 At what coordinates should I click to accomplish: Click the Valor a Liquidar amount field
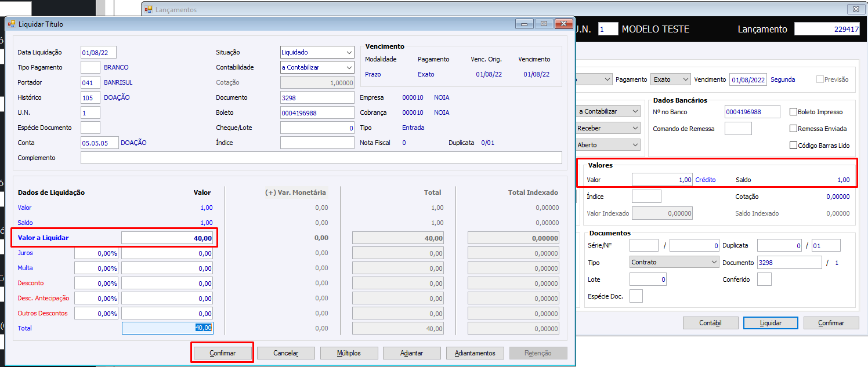click(x=167, y=238)
